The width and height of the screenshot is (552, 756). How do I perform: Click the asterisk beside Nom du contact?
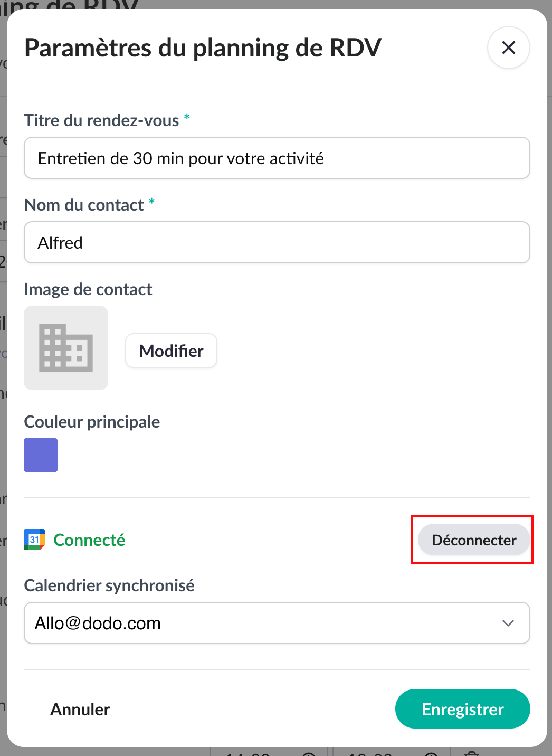[x=151, y=201]
